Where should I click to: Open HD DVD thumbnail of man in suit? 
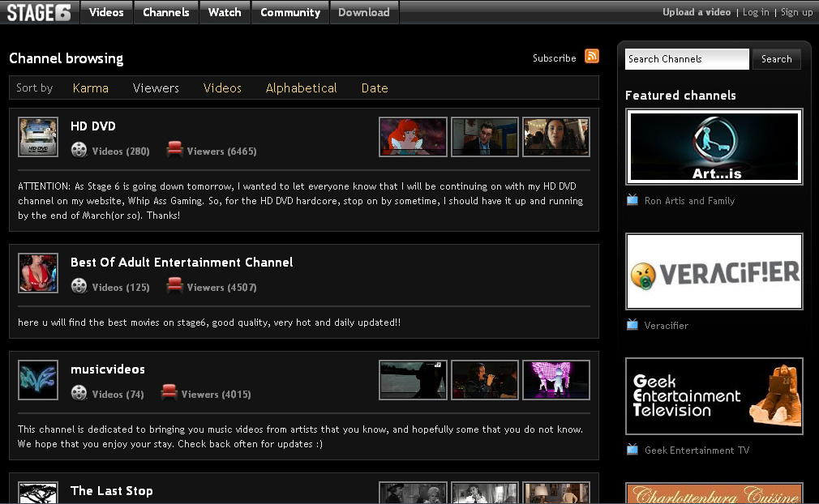point(485,137)
